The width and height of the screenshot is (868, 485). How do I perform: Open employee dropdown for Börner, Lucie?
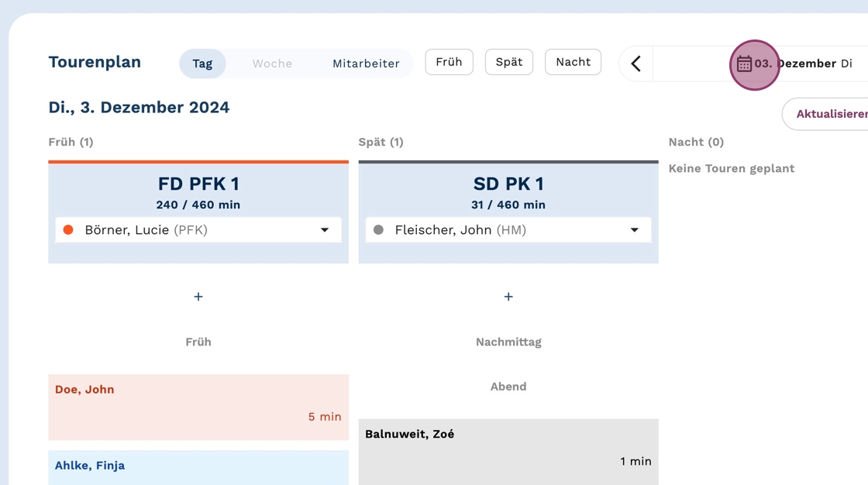point(325,230)
